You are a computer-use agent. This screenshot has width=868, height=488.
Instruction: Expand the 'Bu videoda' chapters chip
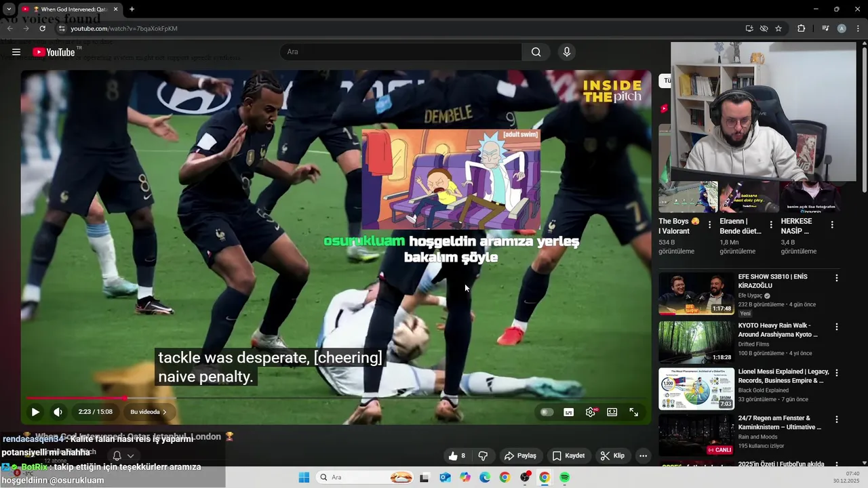click(x=149, y=411)
